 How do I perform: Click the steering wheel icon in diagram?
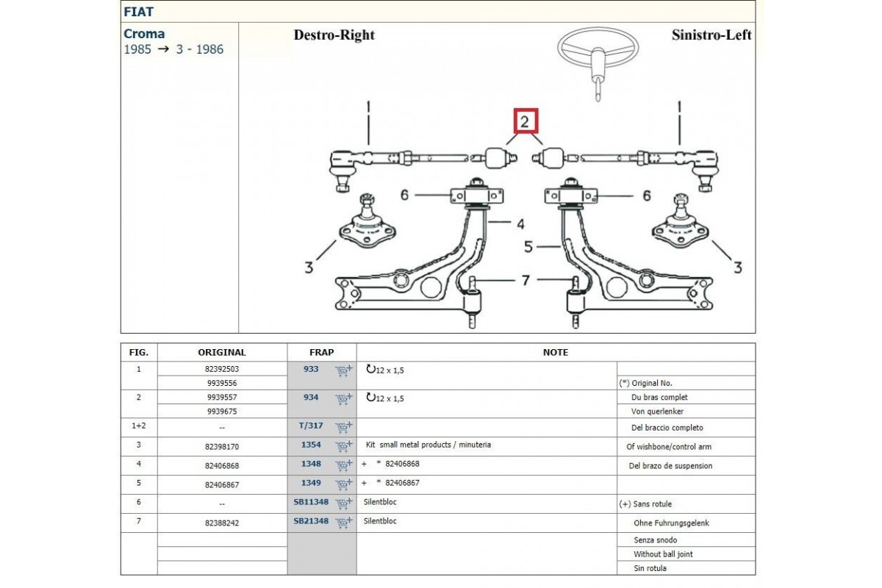pos(597,64)
